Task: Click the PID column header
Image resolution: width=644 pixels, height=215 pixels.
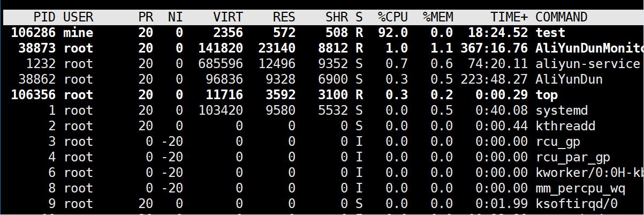Action: (44, 17)
